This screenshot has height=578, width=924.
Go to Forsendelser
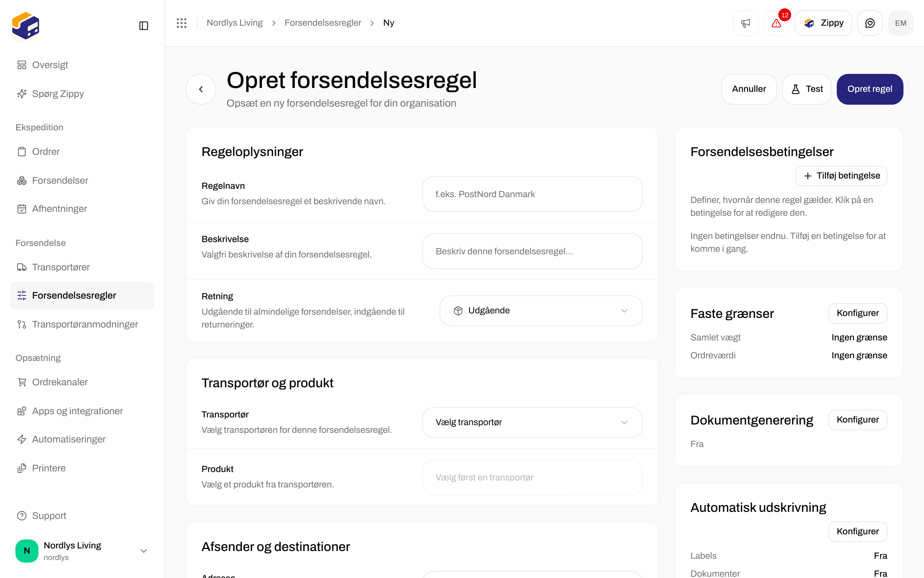click(x=82, y=180)
